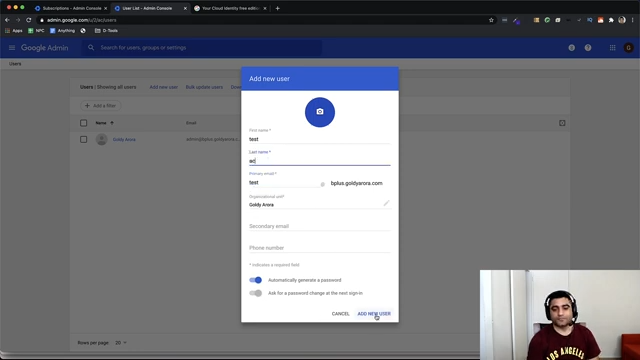Click into the Primary email field
This screenshot has height=360, width=640.
tap(284, 183)
